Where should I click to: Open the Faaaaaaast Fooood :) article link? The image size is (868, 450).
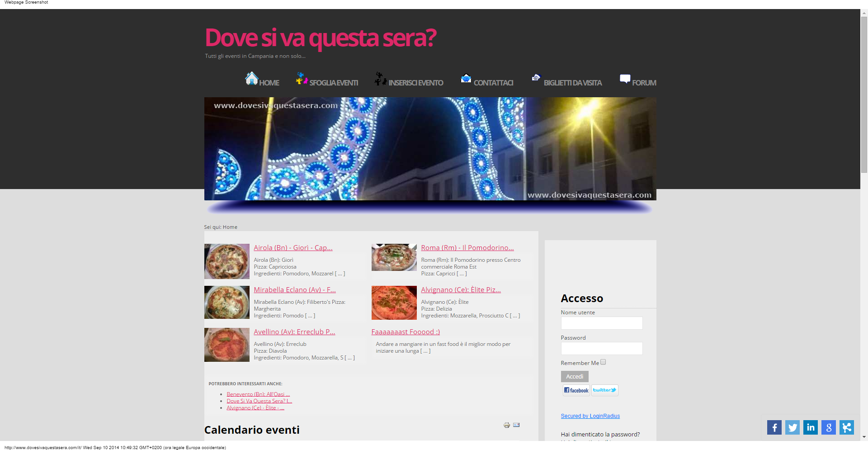pyautogui.click(x=406, y=332)
